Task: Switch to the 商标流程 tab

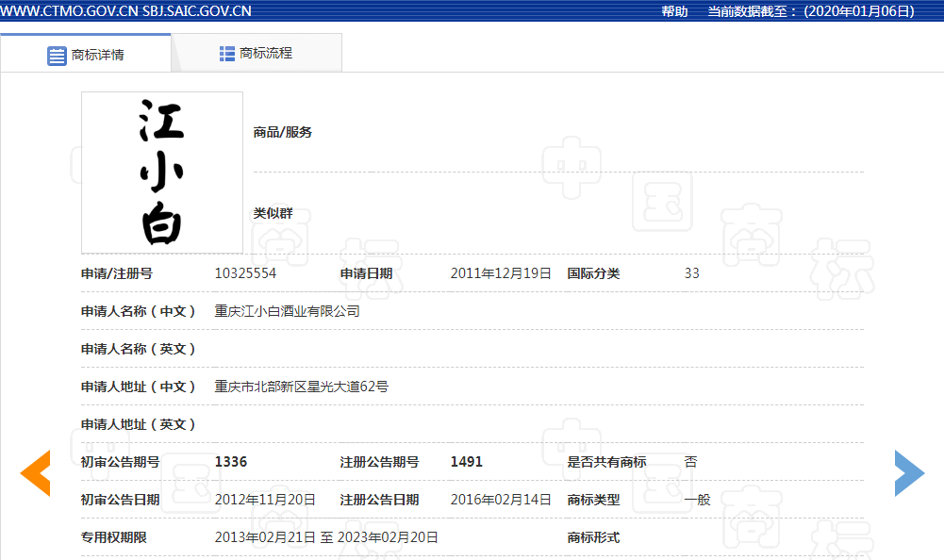Action: 257,53
